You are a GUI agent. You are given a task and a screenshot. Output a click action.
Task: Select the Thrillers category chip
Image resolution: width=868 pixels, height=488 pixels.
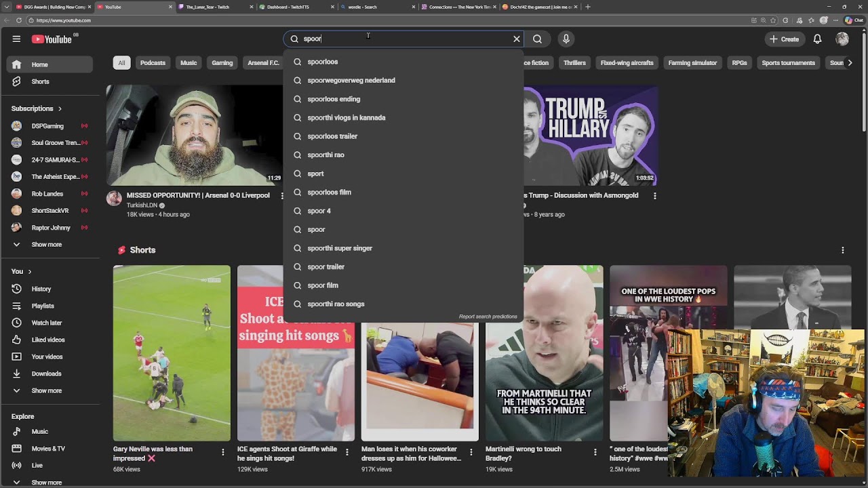pyautogui.click(x=574, y=63)
